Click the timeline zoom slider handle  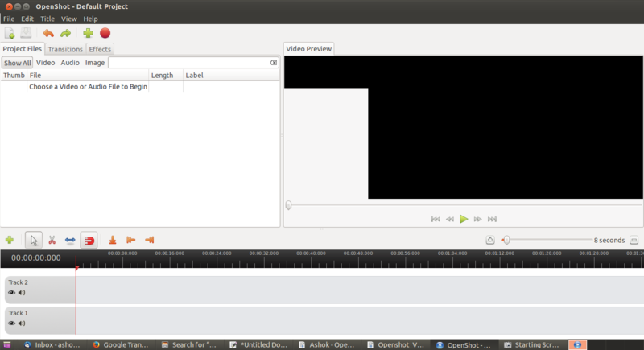click(x=506, y=240)
